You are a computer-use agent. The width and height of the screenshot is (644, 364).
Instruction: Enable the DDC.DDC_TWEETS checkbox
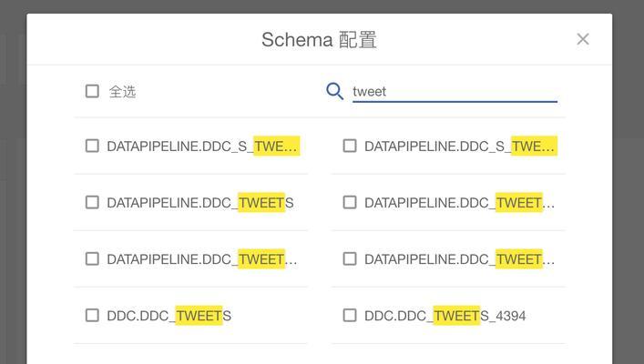pyautogui.click(x=92, y=316)
